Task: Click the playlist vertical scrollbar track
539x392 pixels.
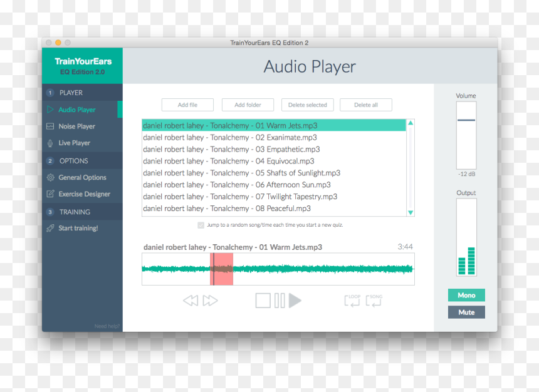Action: click(411, 168)
